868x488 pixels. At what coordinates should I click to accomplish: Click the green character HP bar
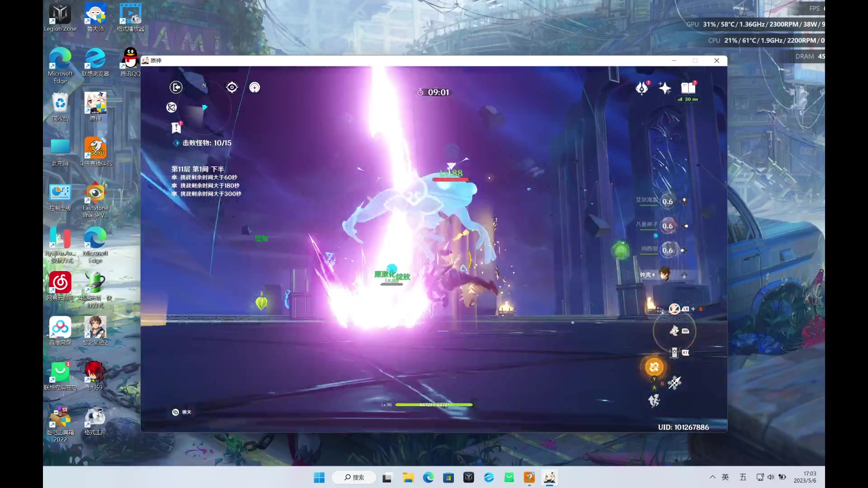click(x=434, y=405)
